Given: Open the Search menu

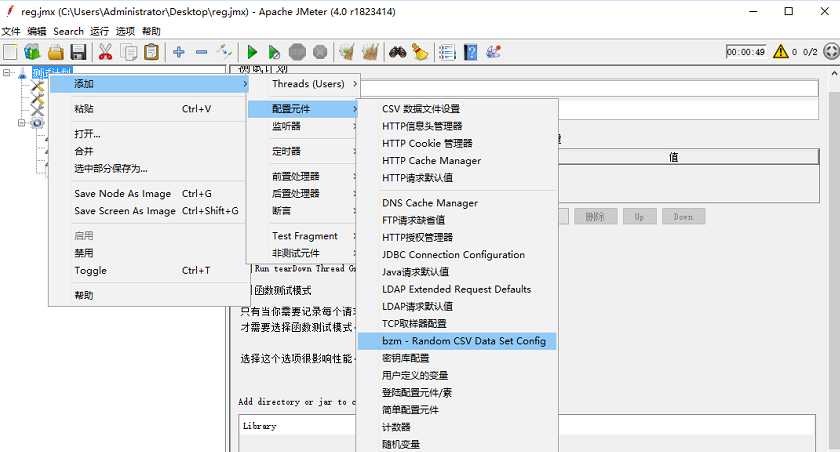Looking at the screenshot, I should pos(69,32).
